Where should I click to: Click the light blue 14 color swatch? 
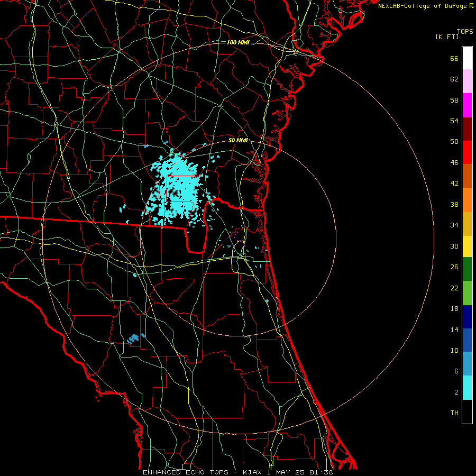pyautogui.click(x=467, y=364)
